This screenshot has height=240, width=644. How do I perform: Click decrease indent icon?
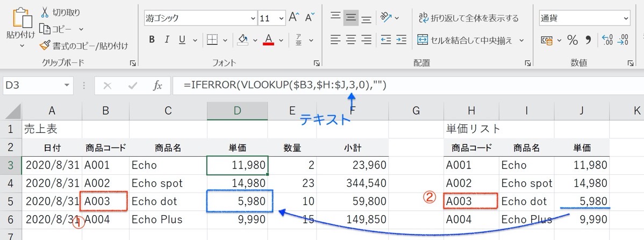(385, 40)
